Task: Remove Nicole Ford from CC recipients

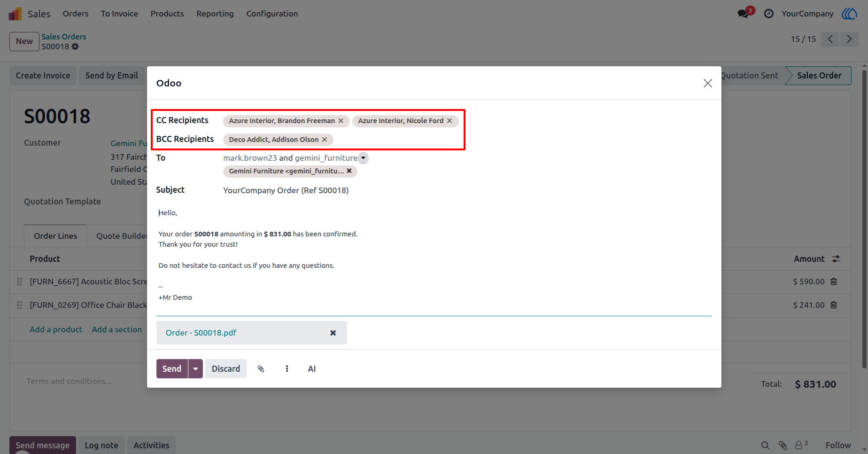Action: click(449, 121)
